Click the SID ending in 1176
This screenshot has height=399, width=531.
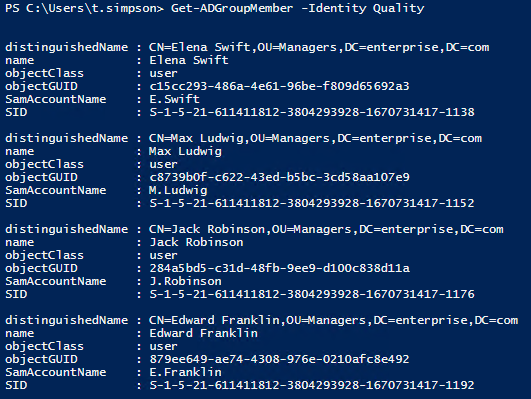click(312, 294)
